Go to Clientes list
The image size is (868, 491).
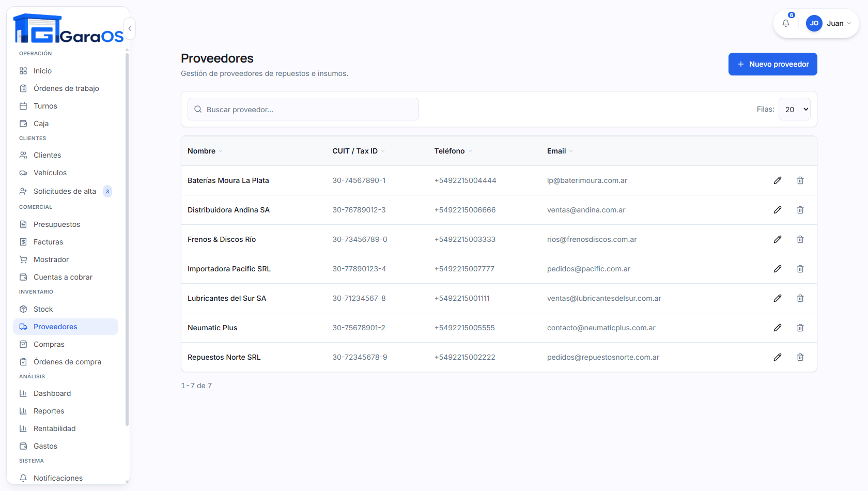pyautogui.click(x=66, y=155)
